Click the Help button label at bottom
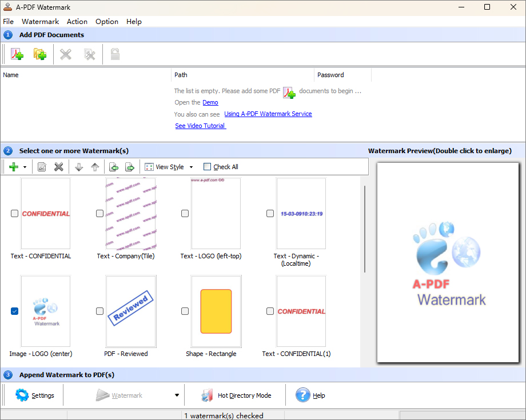This screenshot has width=526, height=420. point(318,395)
